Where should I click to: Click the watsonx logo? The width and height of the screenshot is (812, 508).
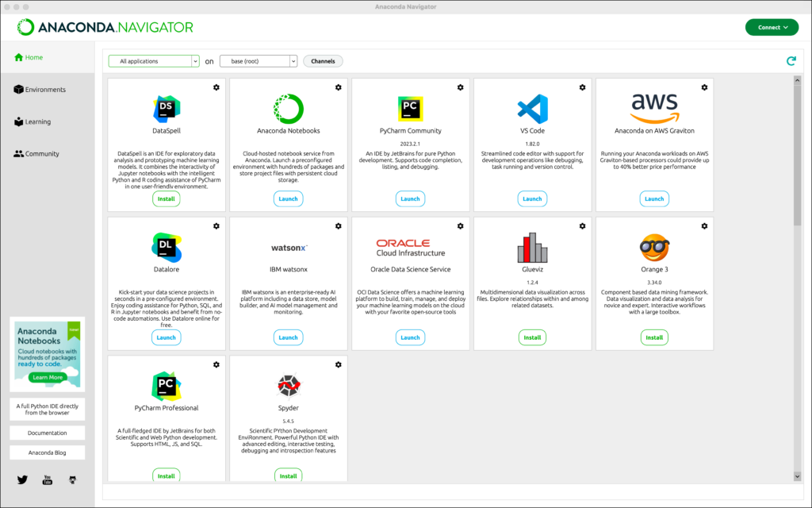289,248
